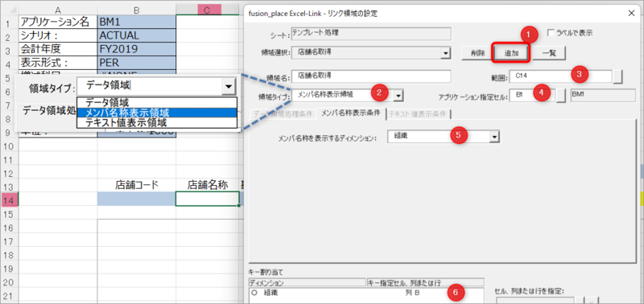Click the 領域名 input field
Screen dimensions: 644x304
(371, 76)
